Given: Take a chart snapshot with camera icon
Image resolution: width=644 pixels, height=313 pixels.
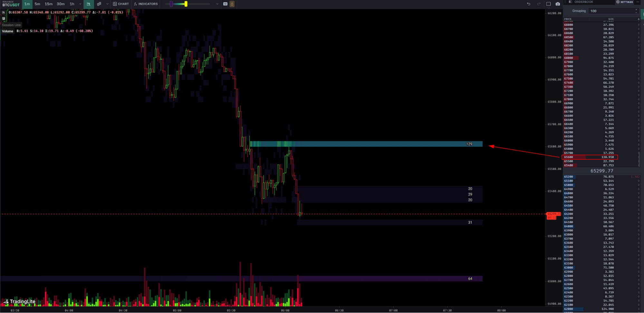Looking at the screenshot, I should (558, 4).
